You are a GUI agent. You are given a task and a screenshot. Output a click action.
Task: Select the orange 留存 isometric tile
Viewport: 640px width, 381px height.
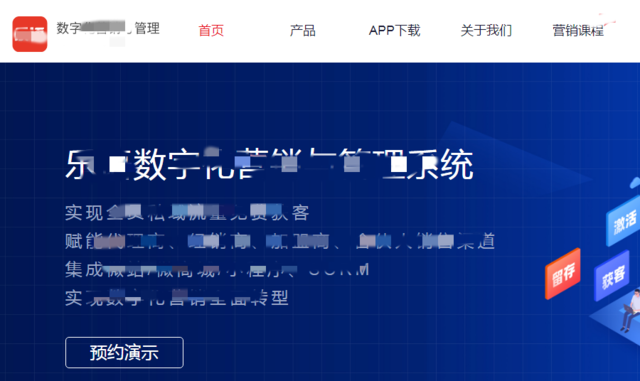(563, 274)
